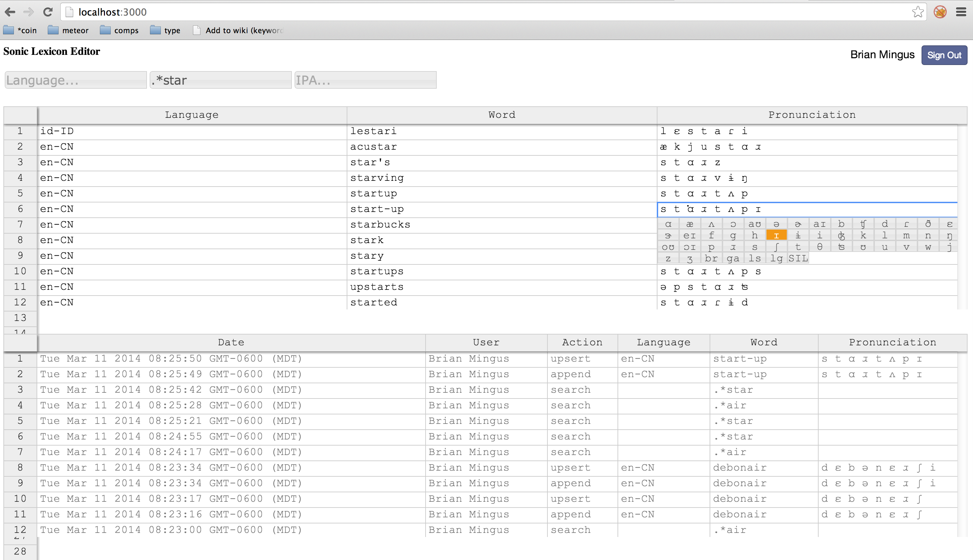Viewport: 973px width, 560px height.
Task: Focus the IPA filter field
Action: pos(365,80)
